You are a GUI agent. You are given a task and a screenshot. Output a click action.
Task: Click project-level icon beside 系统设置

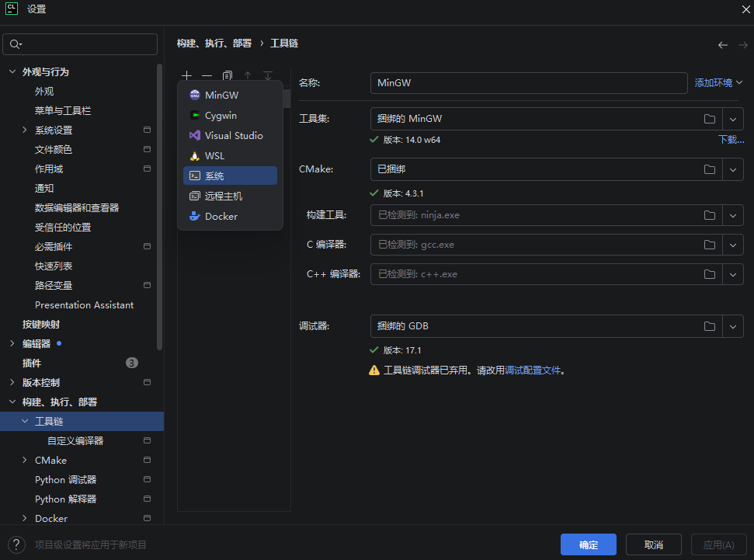[x=147, y=130]
